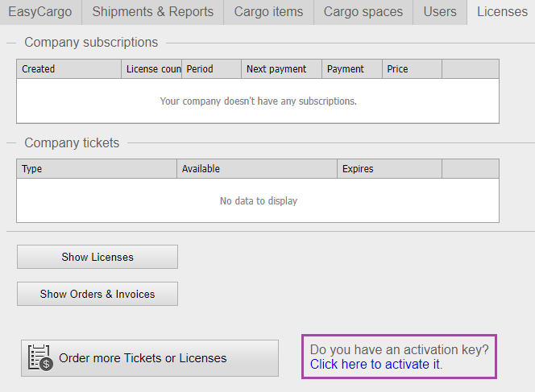This screenshot has width=535, height=392.
Task: Sort subscriptions by Next payment
Action: pos(281,69)
